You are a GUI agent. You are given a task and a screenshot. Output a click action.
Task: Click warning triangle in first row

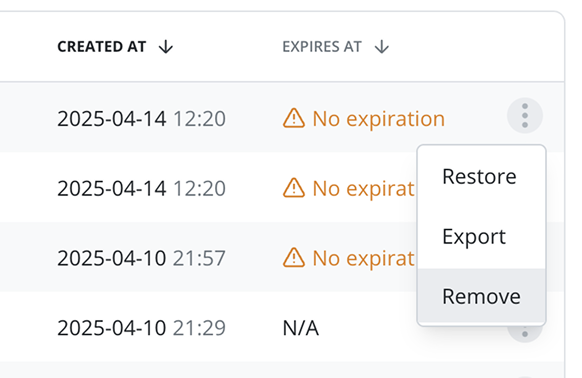tap(294, 118)
